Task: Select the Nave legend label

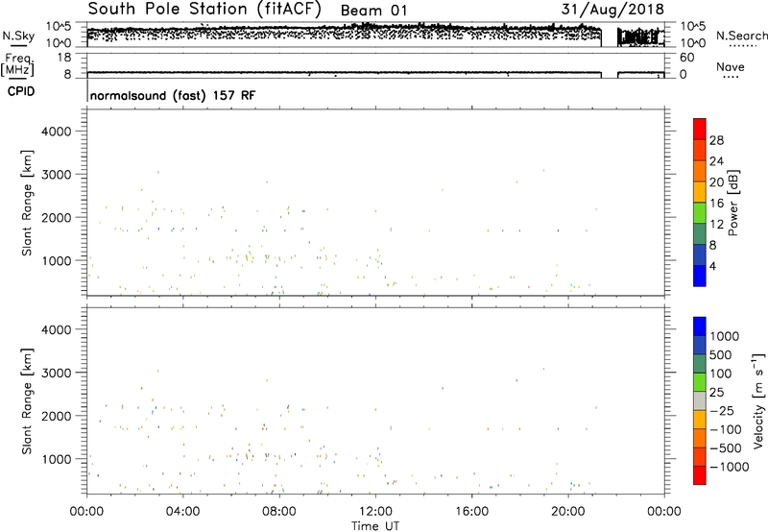Action: point(731,67)
